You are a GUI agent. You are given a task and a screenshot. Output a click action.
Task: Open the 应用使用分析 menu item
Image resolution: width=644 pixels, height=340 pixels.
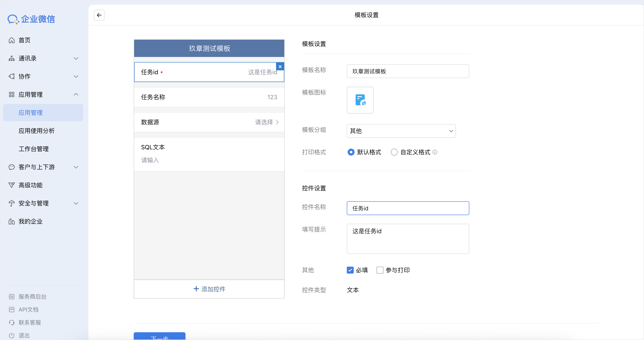36,131
